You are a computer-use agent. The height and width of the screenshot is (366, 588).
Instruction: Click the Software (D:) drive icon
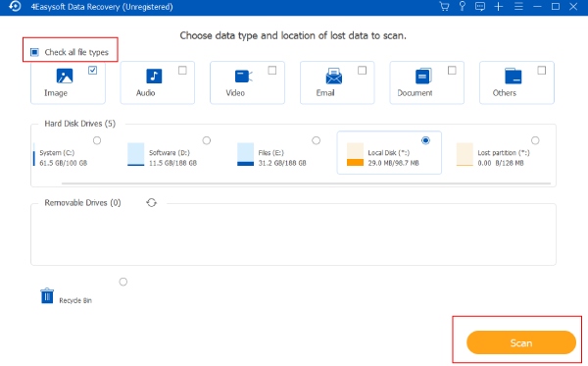pyautogui.click(x=136, y=154)
